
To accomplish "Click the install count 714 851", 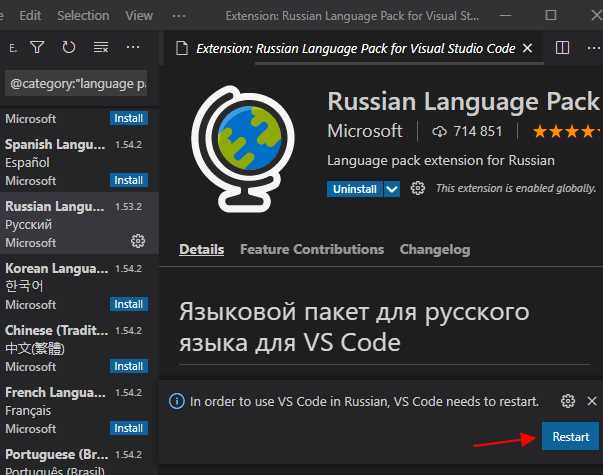I will click(x=467, y=132).
